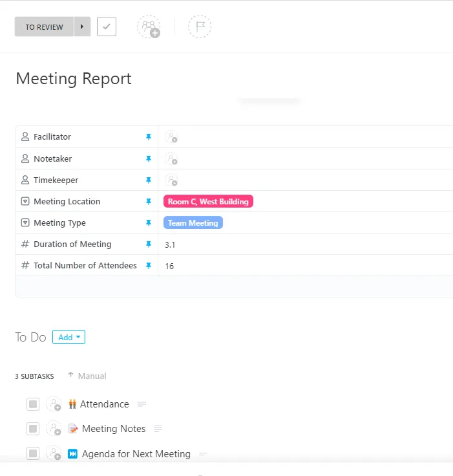453x476 pixels.
Task: Toggle the Attendance subtask status box
Action: pos(33,404)
